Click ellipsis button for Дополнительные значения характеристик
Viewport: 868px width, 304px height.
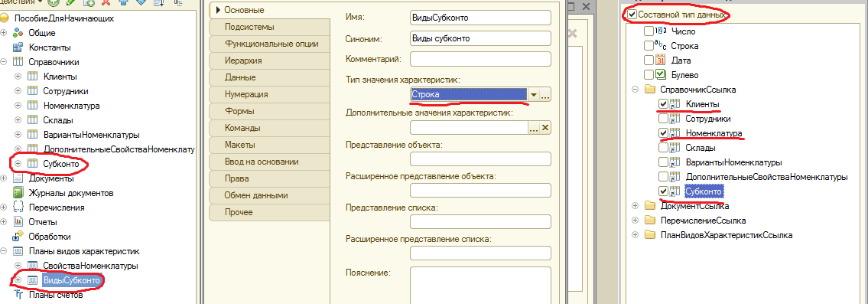[x=535, y=128]
